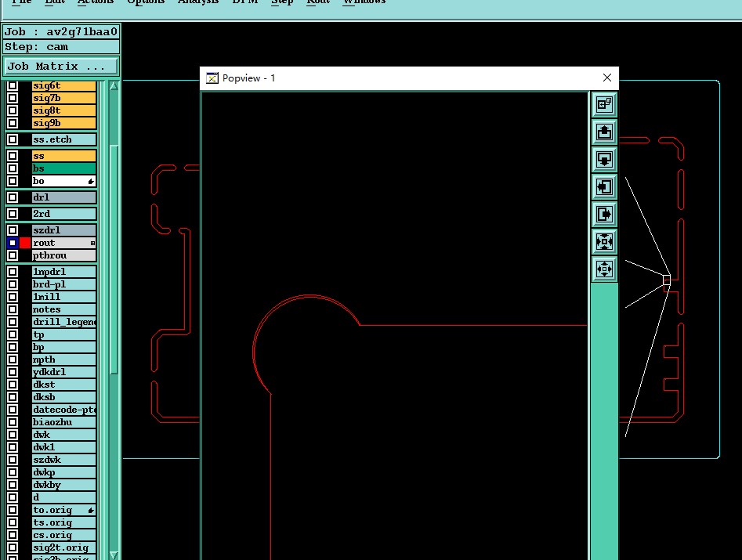Select the szdwk layer name

coord(64,459)
